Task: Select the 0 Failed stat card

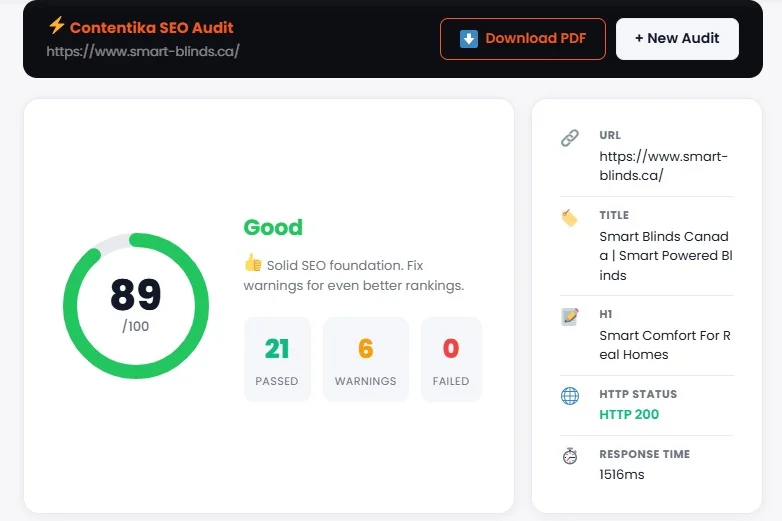Action: coord(451,359)
